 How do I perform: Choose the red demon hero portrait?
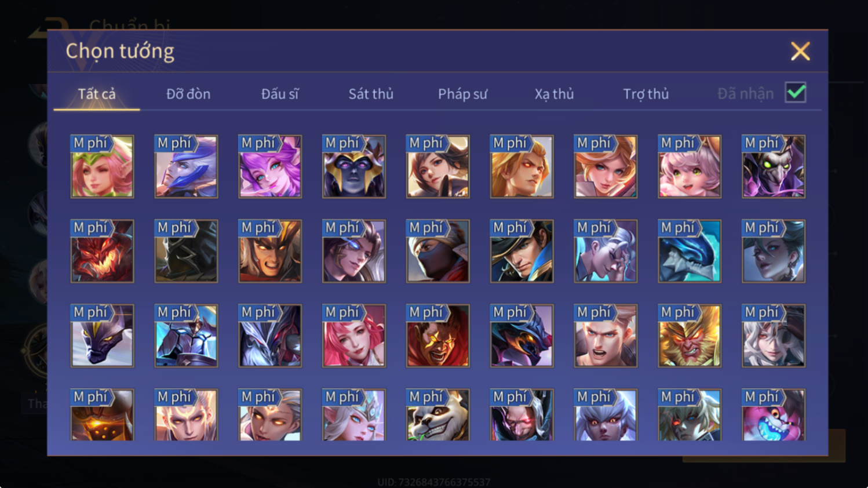102,251
